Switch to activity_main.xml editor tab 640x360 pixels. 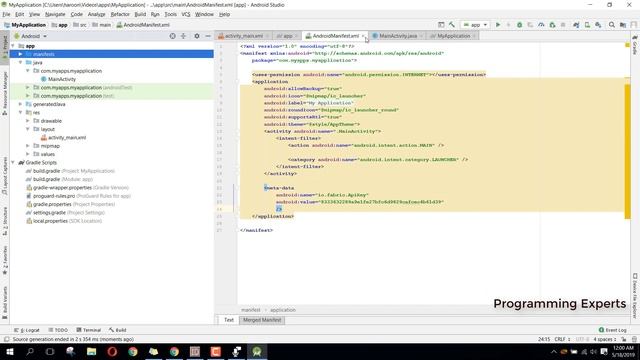[243, 36]
